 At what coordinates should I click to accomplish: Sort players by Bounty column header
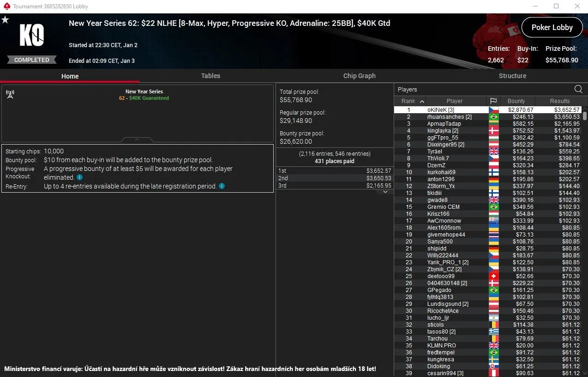click(516, 101)
